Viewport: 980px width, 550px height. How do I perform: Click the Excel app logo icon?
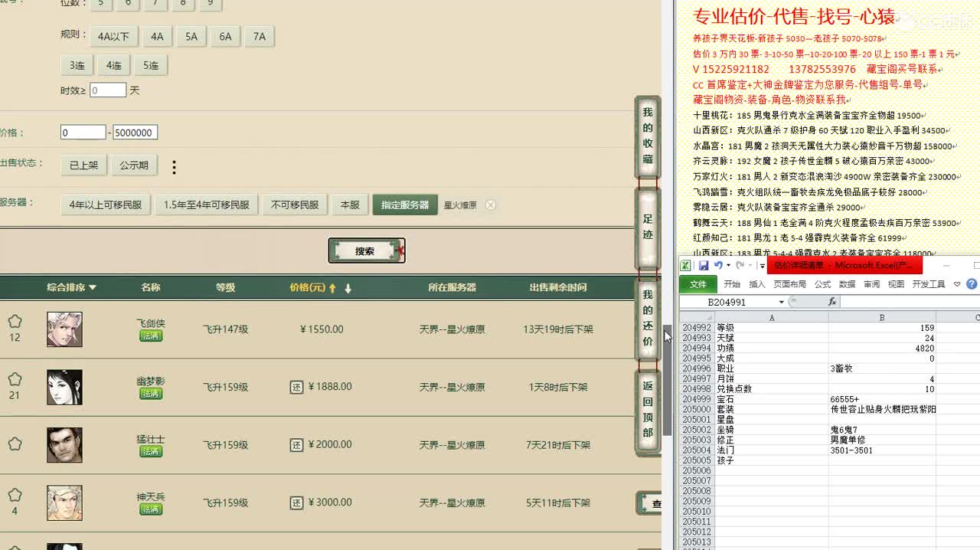click(x=686, y=265)
